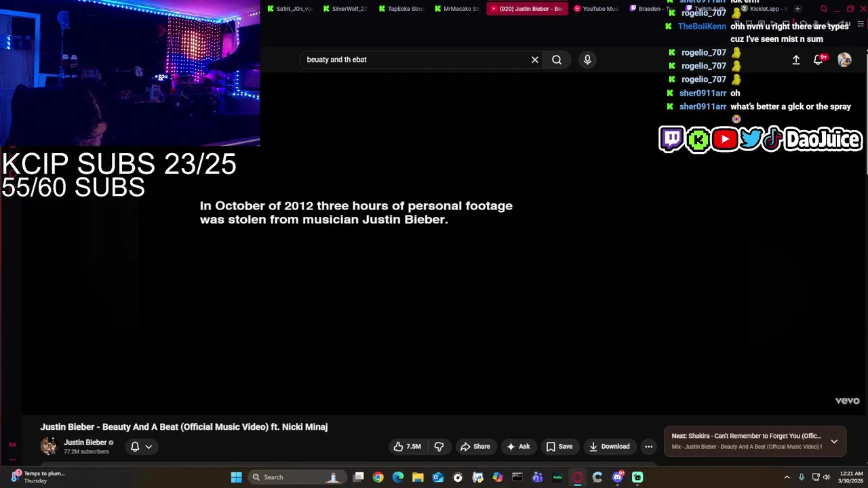Launch Google Chrome from the taskbar

378,477
